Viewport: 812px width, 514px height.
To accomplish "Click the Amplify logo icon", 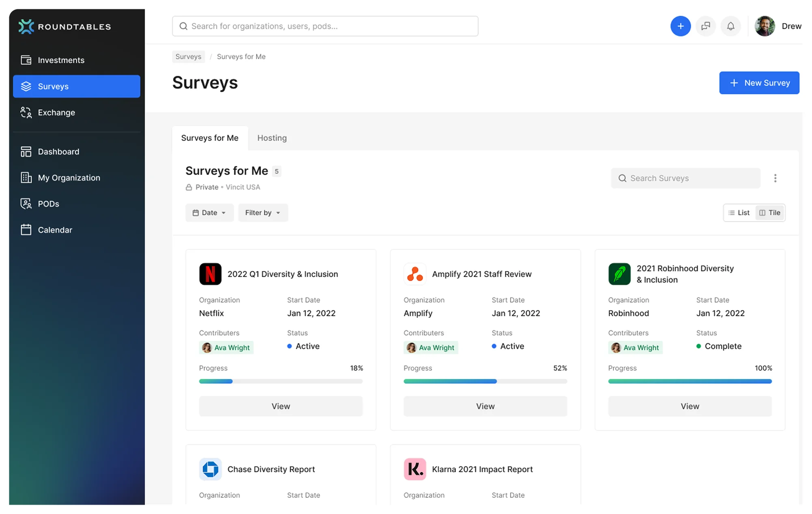I will coord(415,274).
